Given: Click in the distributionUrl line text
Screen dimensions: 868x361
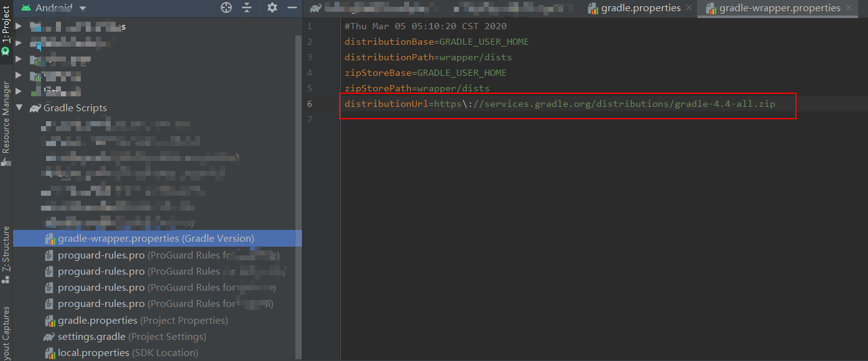Looking at the screenshot, I should [x=560, y=104].
